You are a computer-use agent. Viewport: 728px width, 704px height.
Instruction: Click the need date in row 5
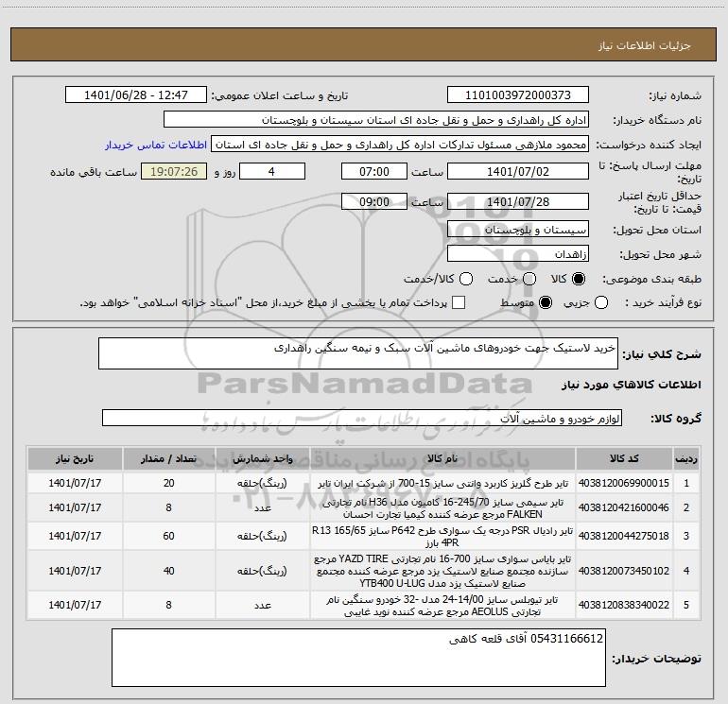[75, 605]
